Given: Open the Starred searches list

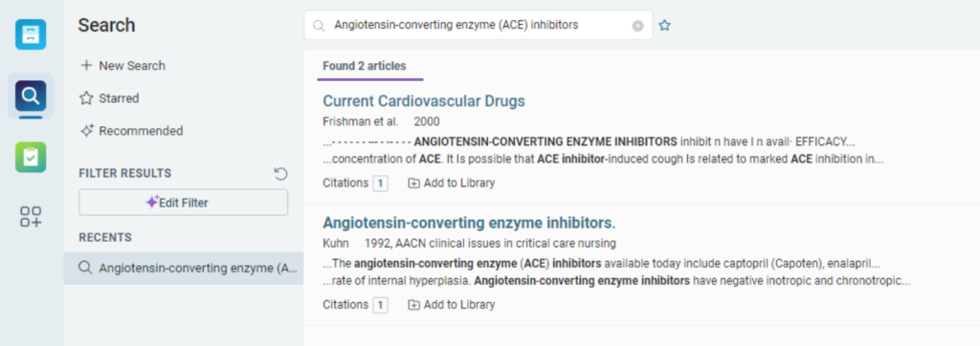Looking at the screenshot, I should coord(109,98).
